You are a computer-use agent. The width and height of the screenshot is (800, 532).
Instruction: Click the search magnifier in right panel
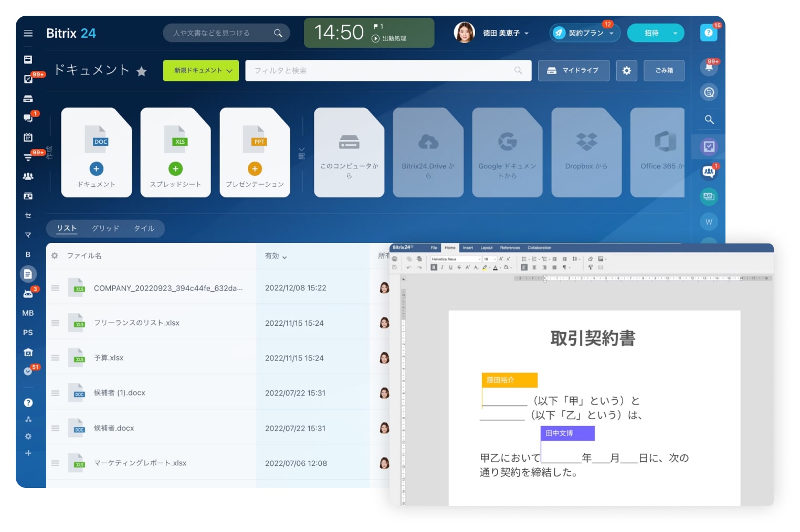[x=709, y=120]
